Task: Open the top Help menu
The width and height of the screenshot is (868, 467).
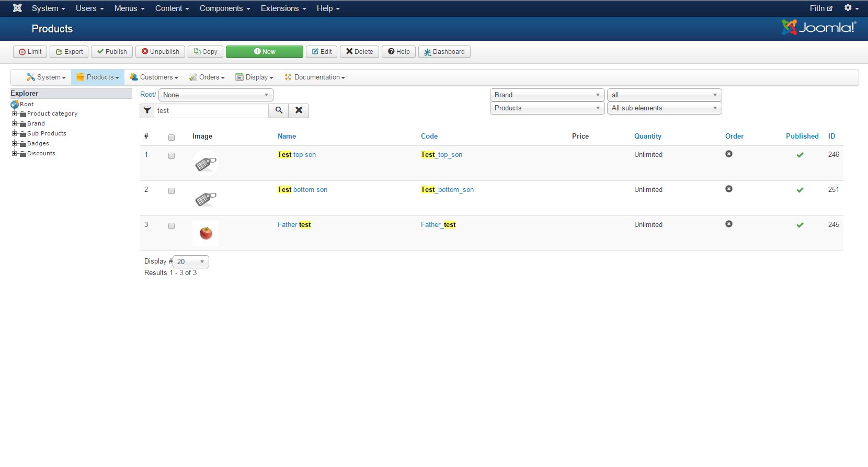Action: [x=328, y=8]
